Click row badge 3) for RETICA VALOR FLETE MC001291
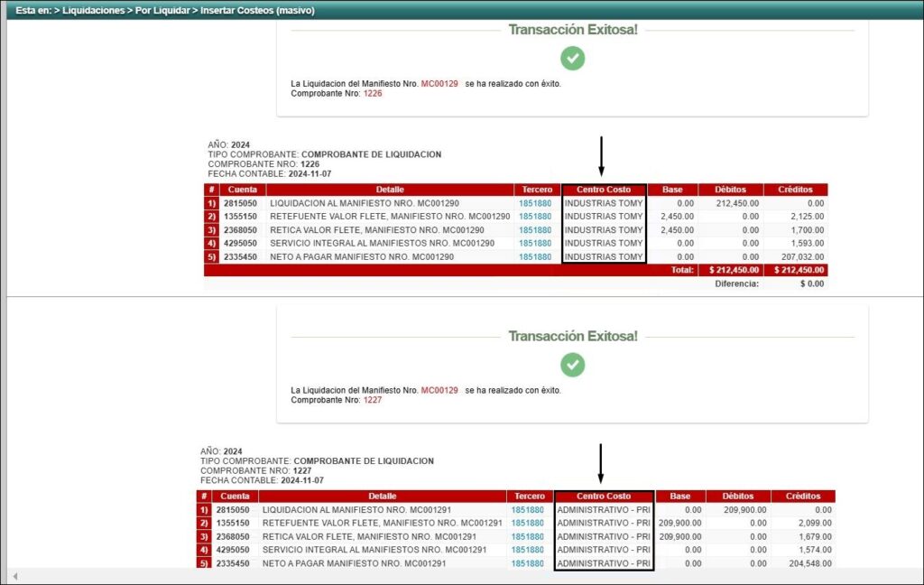The width and height of the screenshot is (924, 585). 204,536
